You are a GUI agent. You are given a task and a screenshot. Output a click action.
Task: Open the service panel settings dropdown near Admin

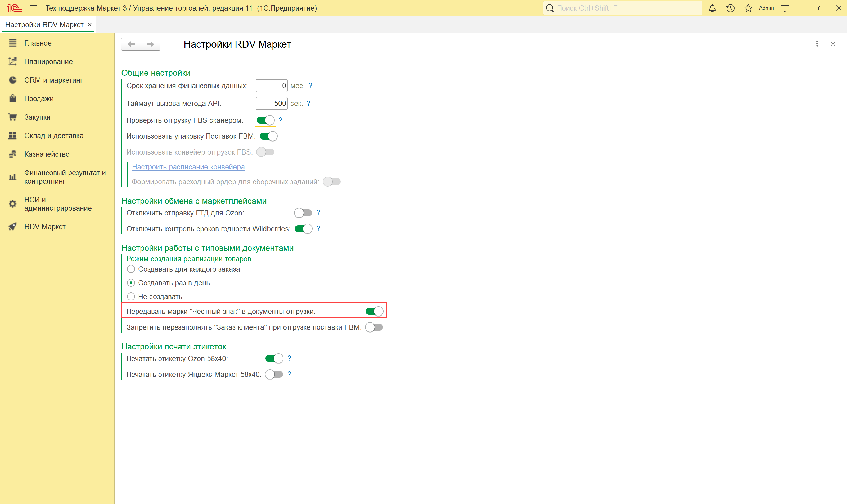pos(785,8)
